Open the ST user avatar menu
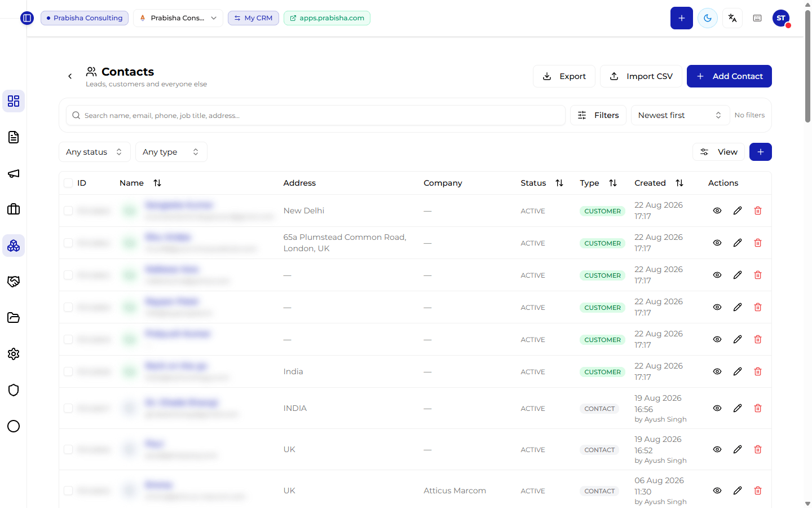The width and height of the screenshot is (812, 508). click(x=781, y=18)
